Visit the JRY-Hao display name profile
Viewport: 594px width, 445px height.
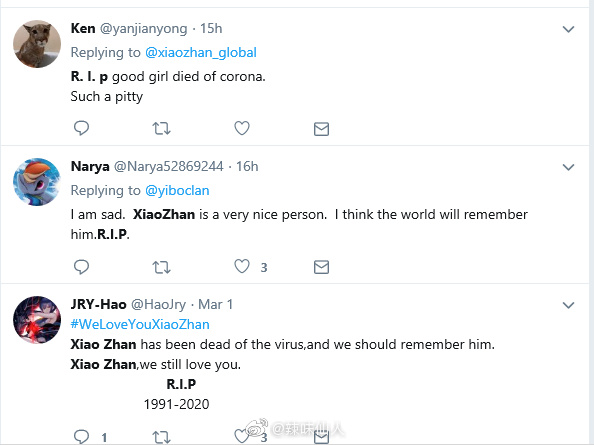[x=98, y=304]
